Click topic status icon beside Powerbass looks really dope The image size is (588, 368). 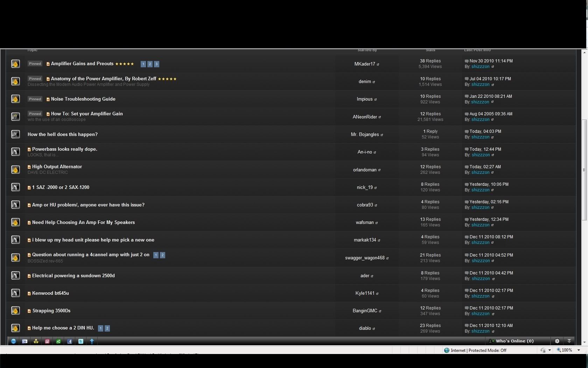pos(15,152)
